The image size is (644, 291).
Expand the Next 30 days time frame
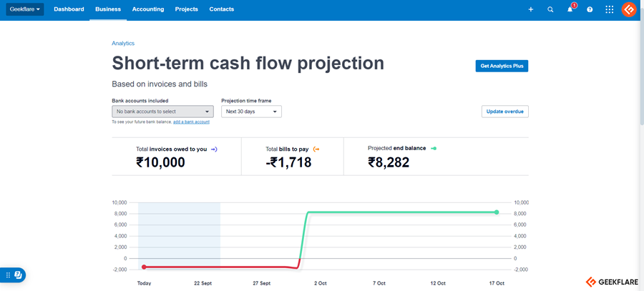click(x=250, y=112)
